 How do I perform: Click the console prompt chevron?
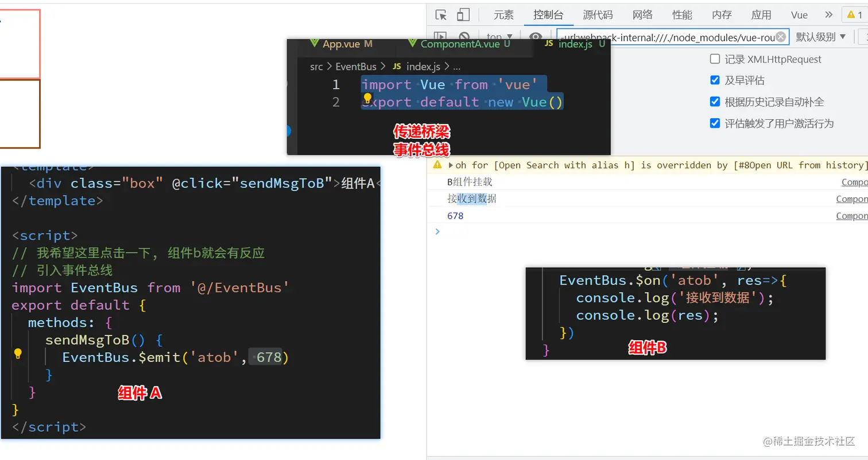437,231
